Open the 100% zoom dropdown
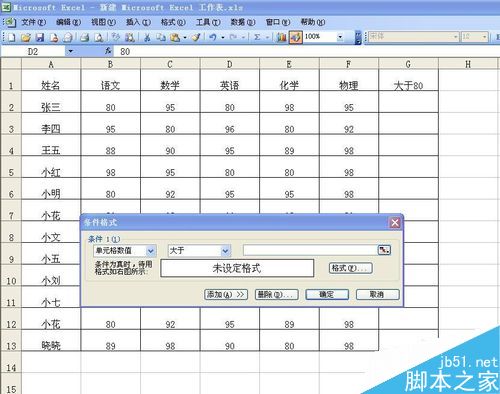Viewport: 500px width, 394px height. [x=340, y=37]
